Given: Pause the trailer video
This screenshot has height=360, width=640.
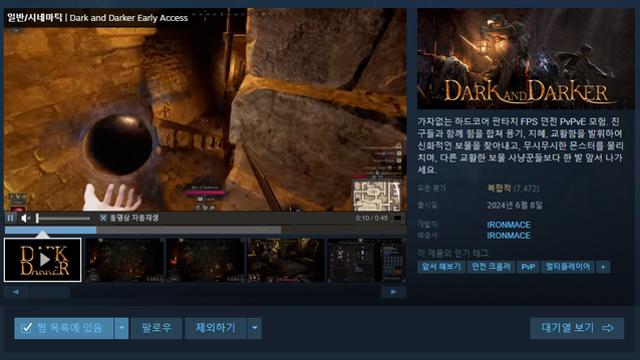Looking at the screenshot, I should point(11,218).
